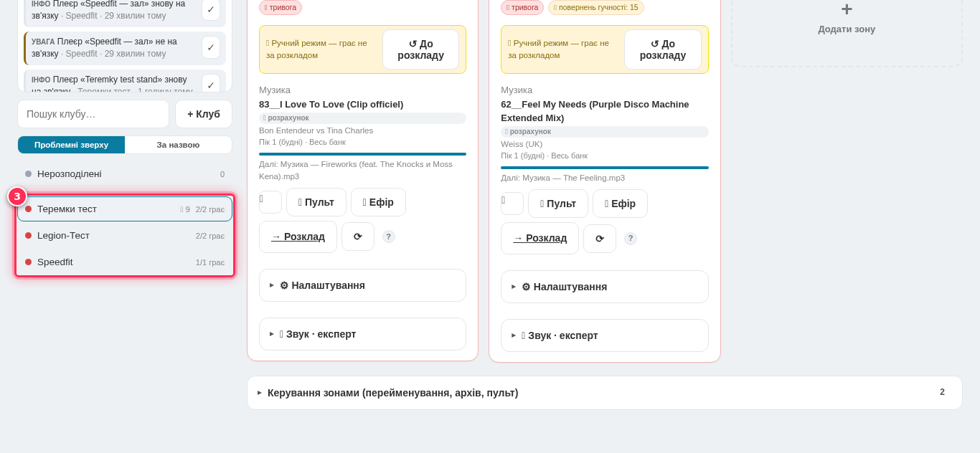Click the refresh icon in the second zone card
This screenshot has width=980, height=453.
[600, 239]
